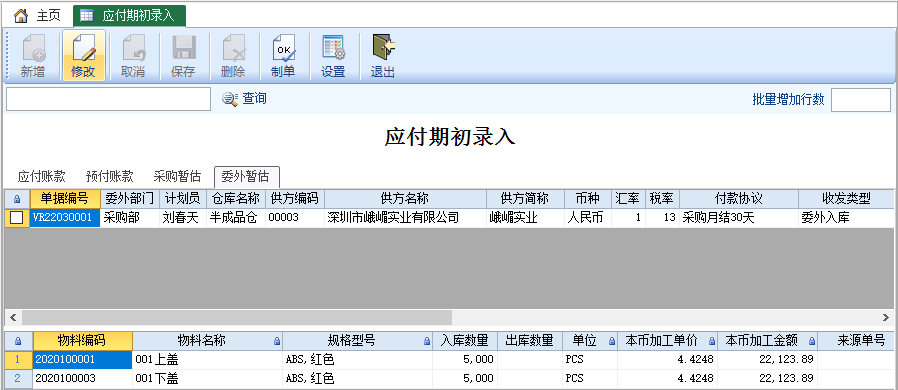Click the home icon of 主页 tab

tap(21, 15)
